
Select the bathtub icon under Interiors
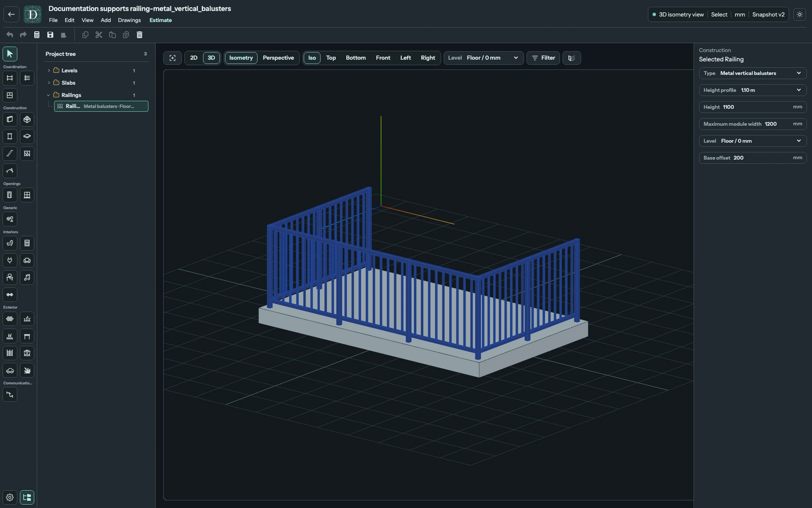10,243
